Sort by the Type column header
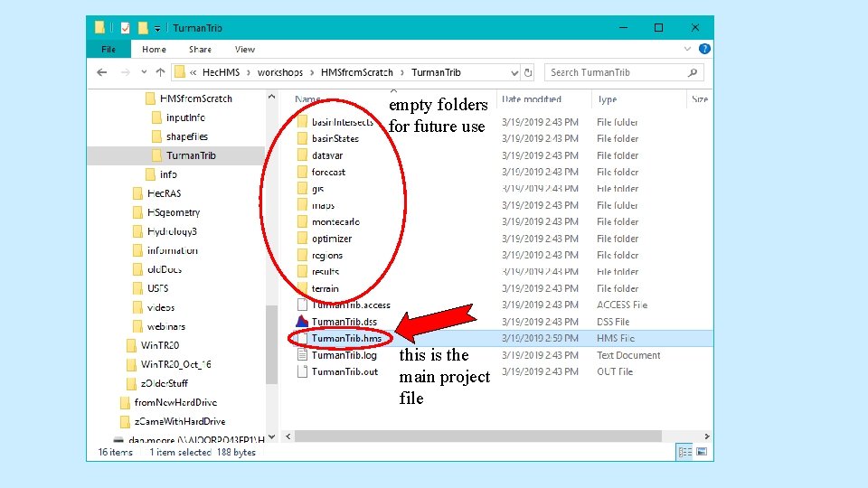The image size is (868, 488). click(x=608, y=99)
